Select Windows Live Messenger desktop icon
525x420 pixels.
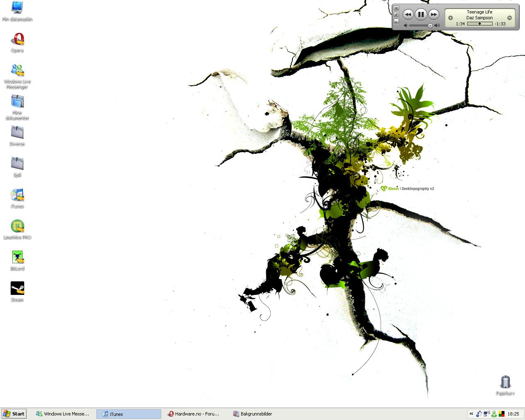[17, 76]
